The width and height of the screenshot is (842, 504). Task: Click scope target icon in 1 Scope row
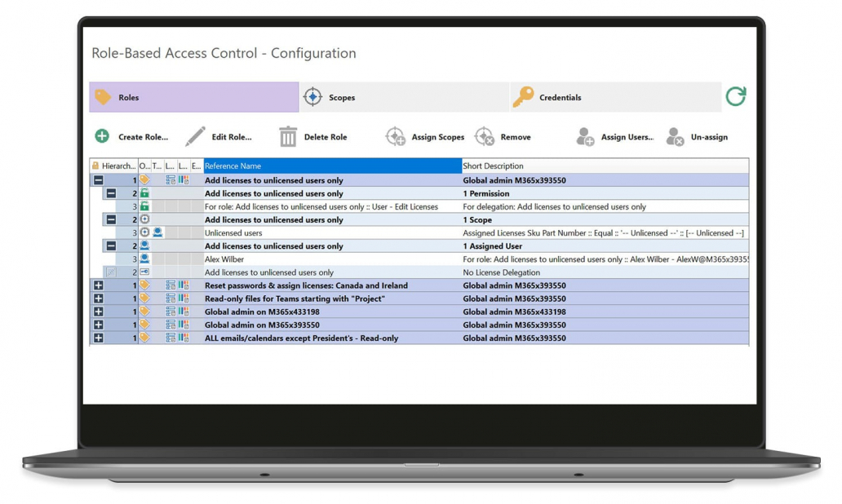pyautogui.click(x=144, y=219)
